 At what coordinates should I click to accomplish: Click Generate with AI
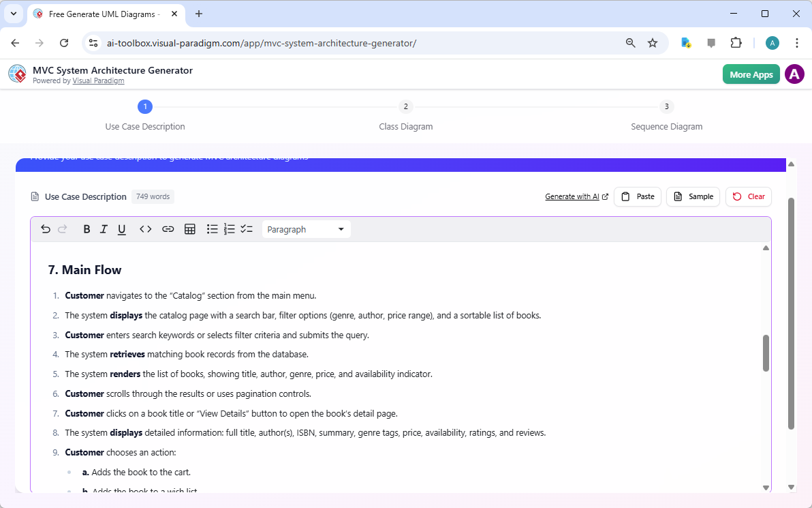coord(573,196)
